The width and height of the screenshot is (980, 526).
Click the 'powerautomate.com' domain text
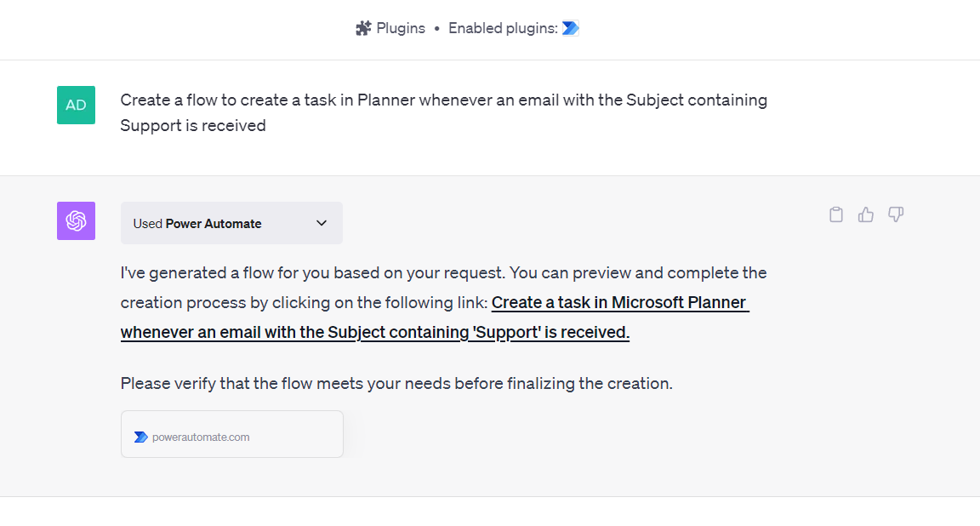pos(201,437)
